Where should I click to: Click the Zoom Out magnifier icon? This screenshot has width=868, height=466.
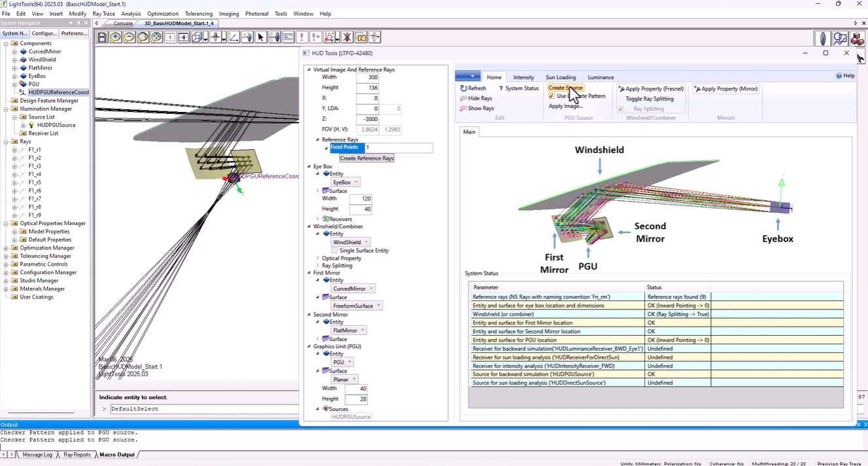129,37
